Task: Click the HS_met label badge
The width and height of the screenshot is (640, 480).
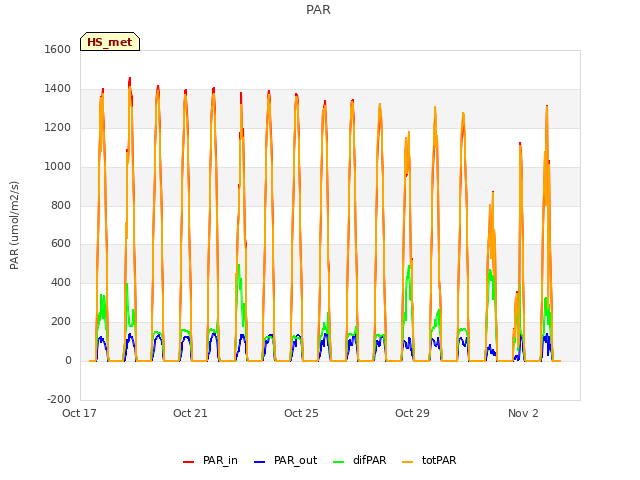Action: pyautogui.click(x=110, y=42)
